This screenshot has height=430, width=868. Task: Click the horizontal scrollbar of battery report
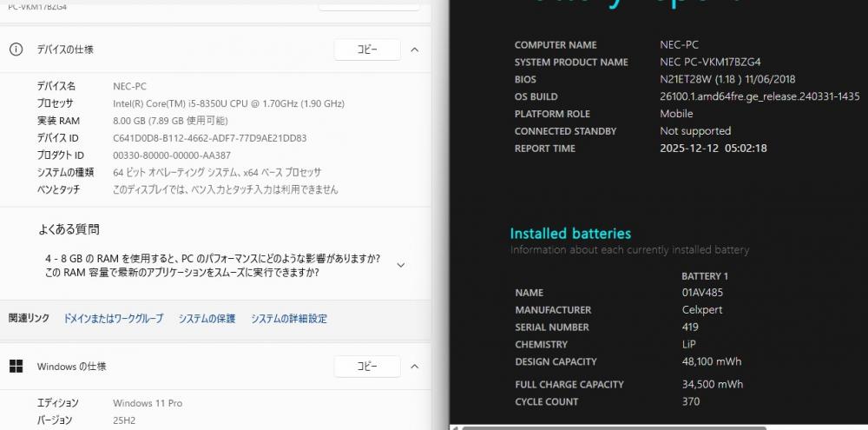[x=614, y=427]
